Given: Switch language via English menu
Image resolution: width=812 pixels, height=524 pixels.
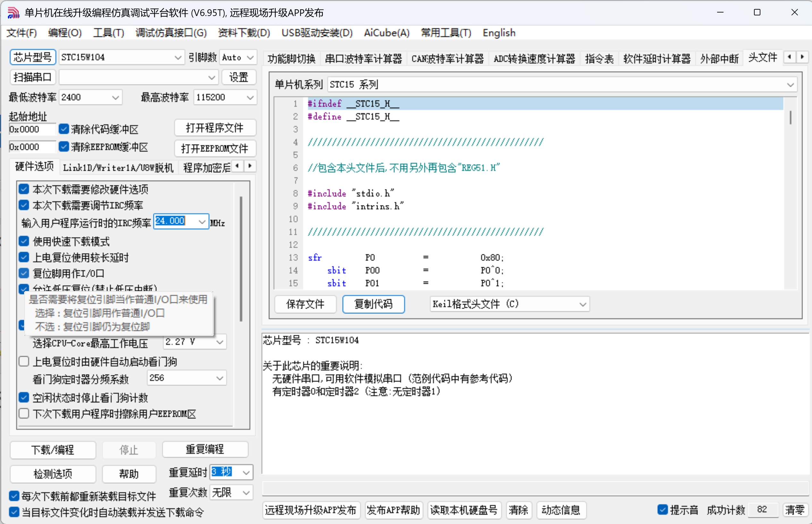Looking at the screenshot, I should click(499, 33).
